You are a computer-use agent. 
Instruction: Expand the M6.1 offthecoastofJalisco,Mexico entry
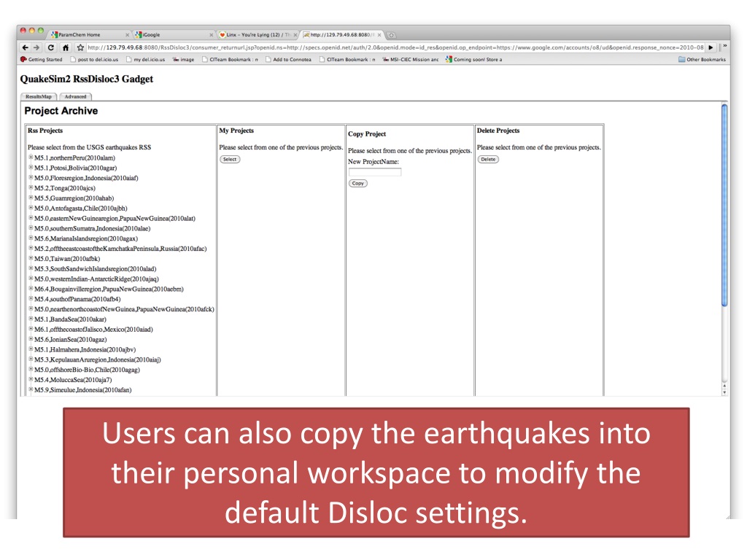coord(31,329)
